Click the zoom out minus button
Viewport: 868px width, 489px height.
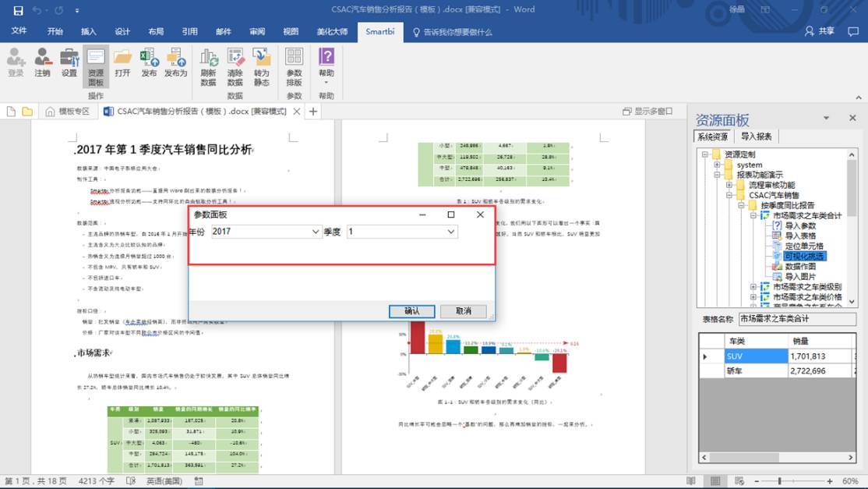click(757, 480)
